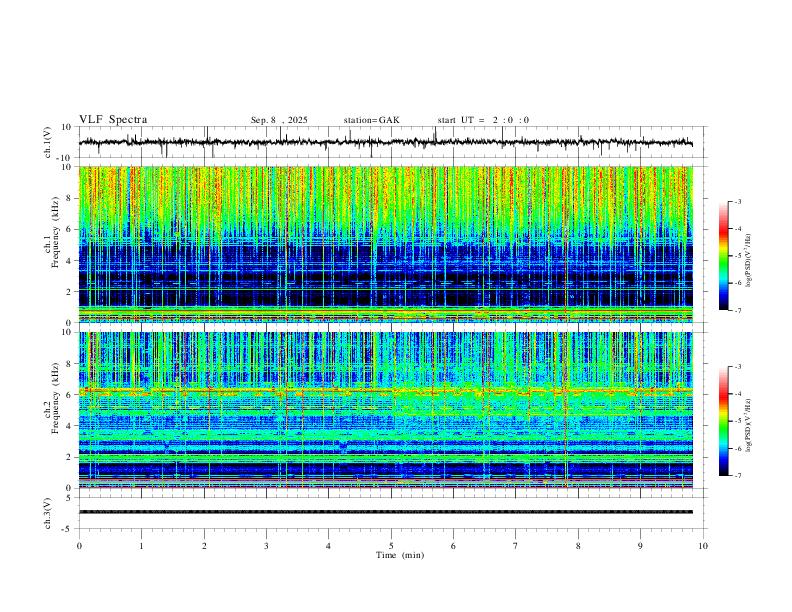Click the "-7" label on lower colorbar
Screen dimensions: 792x612
pyautogui.click(x=738, y=476)
